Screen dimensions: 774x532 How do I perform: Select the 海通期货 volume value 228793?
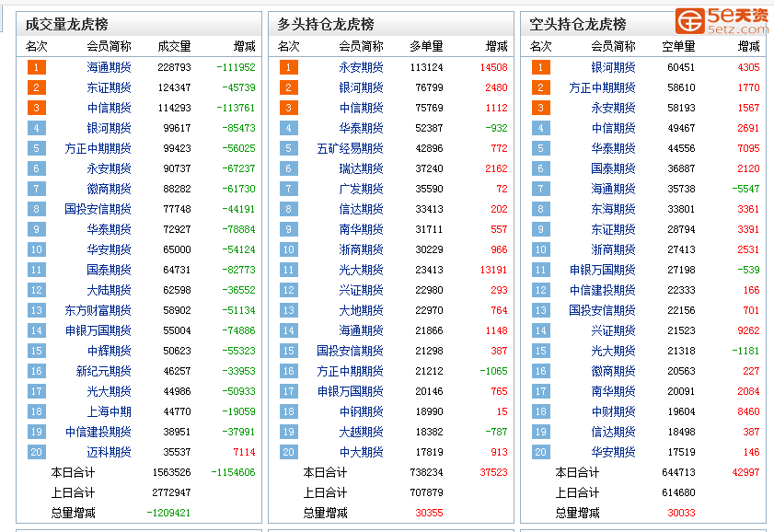(x=174, y=67)
